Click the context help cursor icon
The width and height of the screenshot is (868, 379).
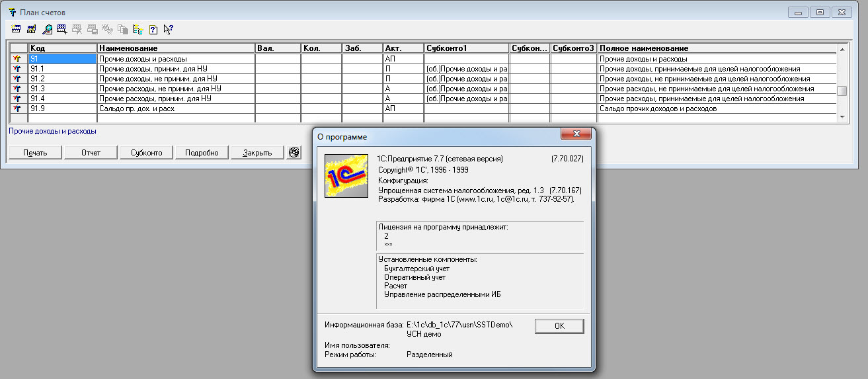click(x=168, y=29)
